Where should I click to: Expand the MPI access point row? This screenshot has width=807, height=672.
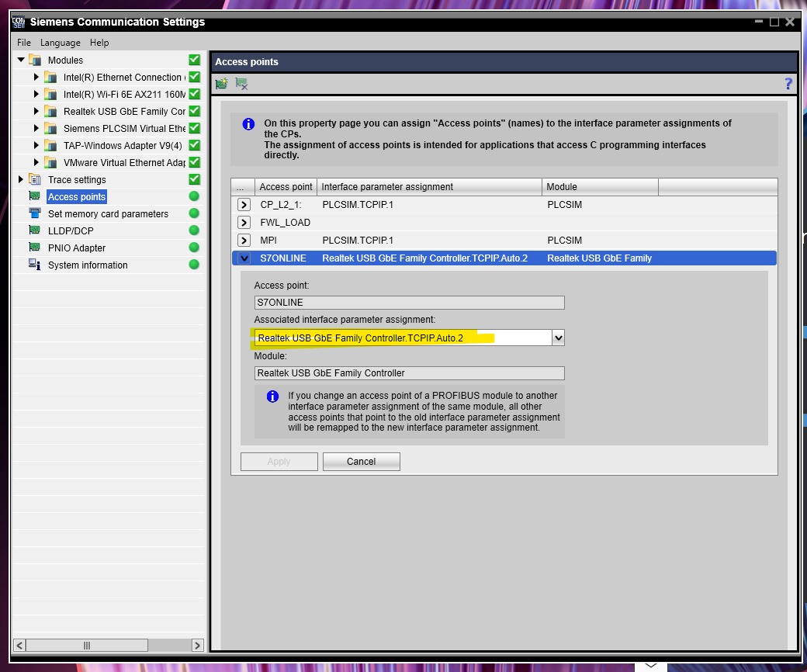(x=244, y=241)
